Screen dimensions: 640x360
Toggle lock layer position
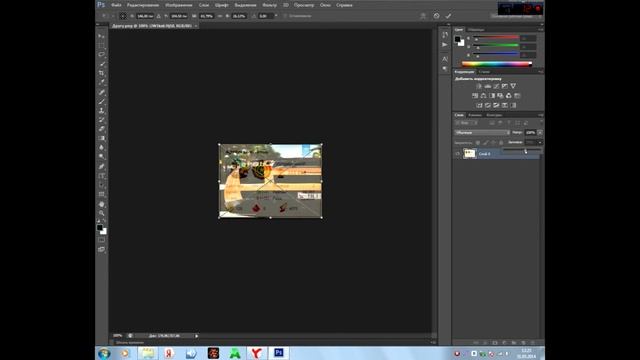coord(493,142)
